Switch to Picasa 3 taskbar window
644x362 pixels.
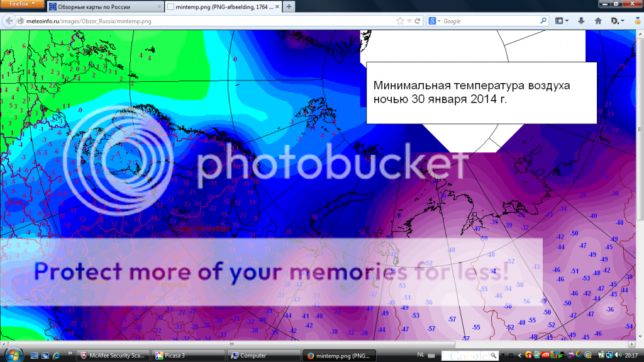pyautogui.click(x=188, y=356)
